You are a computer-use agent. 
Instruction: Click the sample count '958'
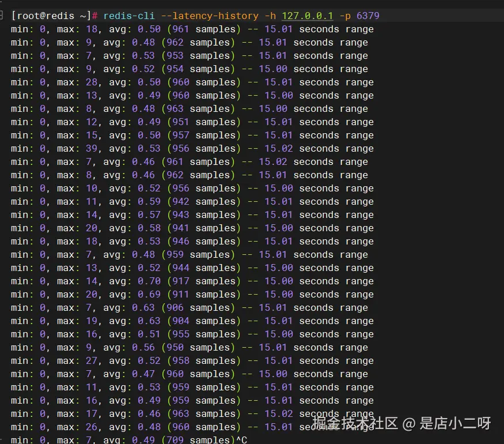181,360
